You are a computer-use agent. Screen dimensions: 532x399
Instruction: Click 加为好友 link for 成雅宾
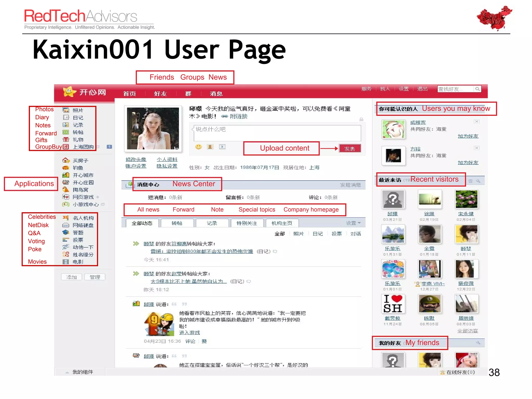[x=468, y=136]
